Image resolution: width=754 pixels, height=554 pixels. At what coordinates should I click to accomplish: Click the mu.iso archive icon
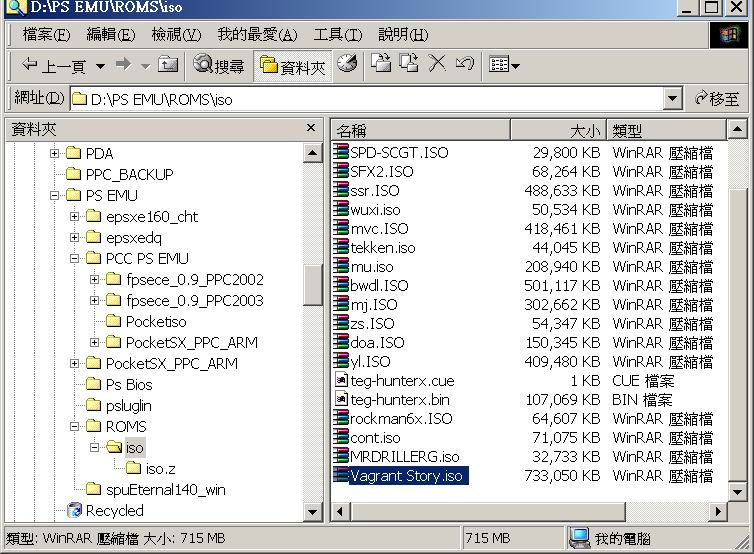pos(341,266)
